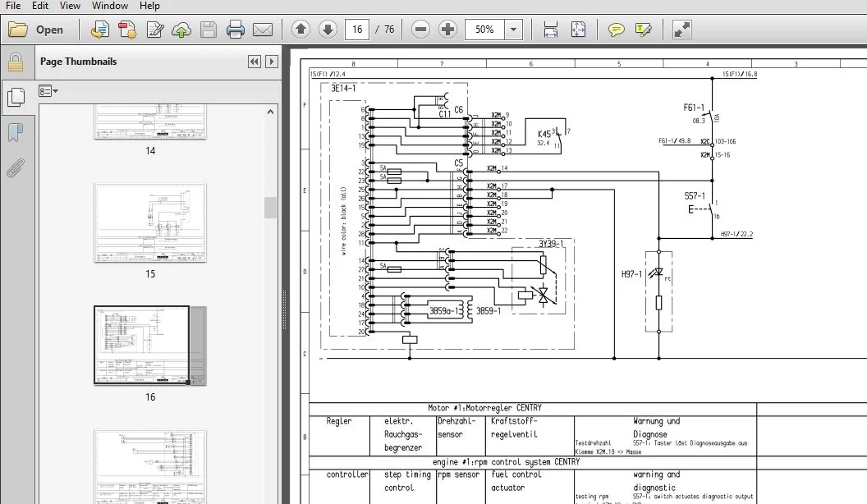Click the page number field showing 16
Image resolution: width=867 pixels, height=504 pixels.
tap(357, 30)
